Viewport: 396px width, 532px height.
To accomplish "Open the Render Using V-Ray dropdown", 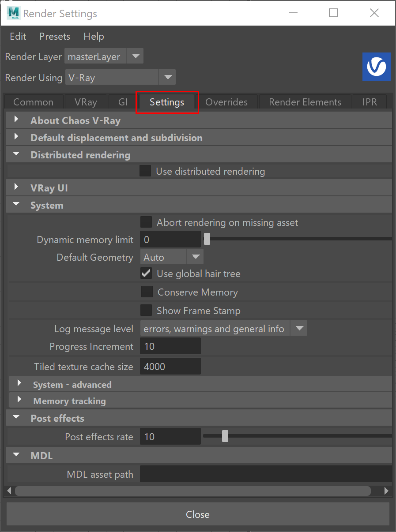I will pyautogui.click(x=121, y=78).
